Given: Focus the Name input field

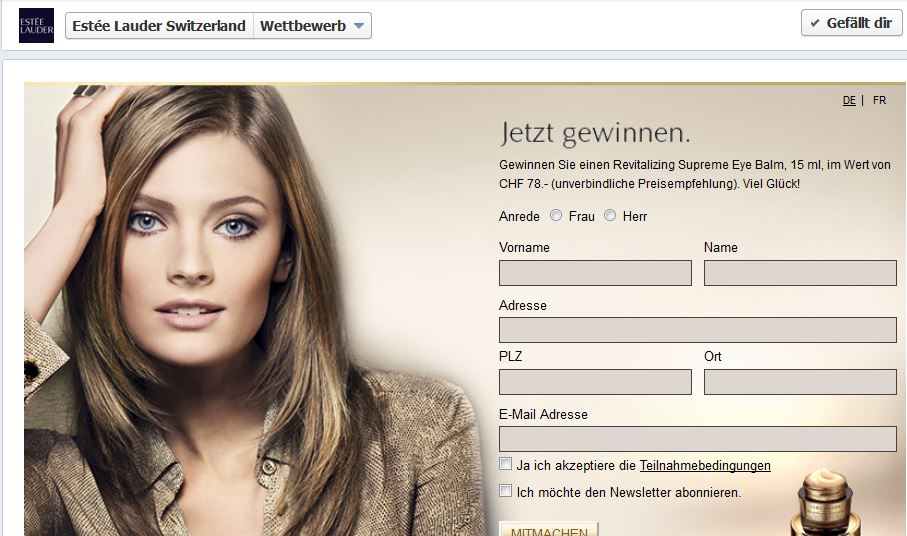Looking at the screenshot, I should coord(800,273).
